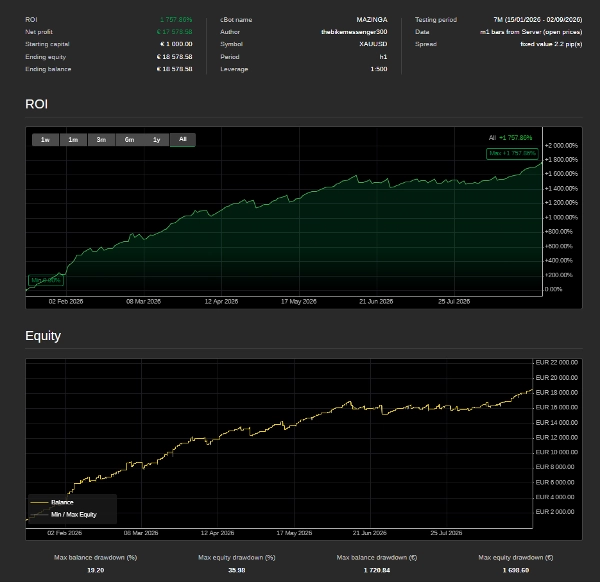
Task: Click the ROI value 1 757.86%
Action: point(176,20)
